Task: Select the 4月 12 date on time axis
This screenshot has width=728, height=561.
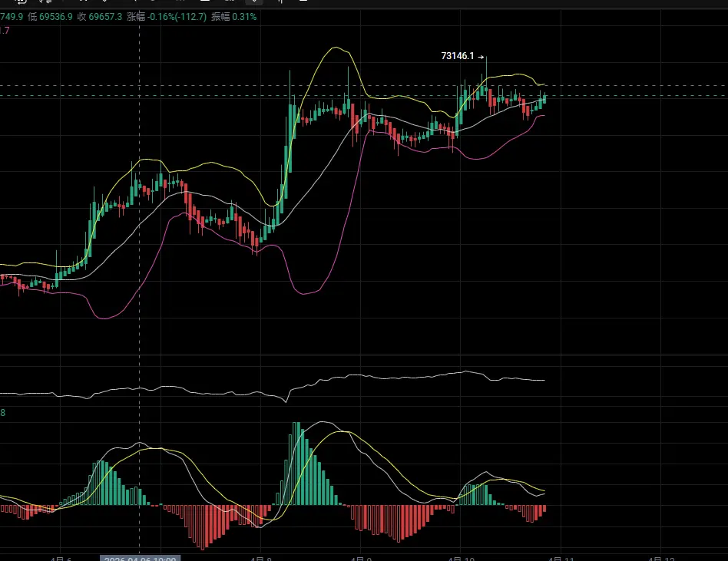Action: (x=660, y=558)
